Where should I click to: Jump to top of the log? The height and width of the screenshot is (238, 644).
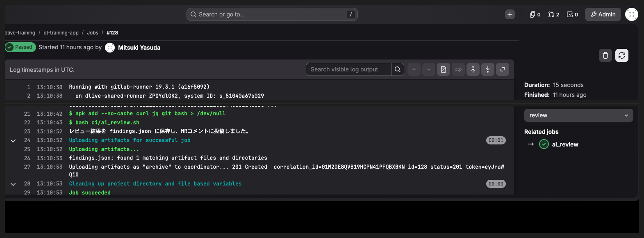(x=473, y=69)
